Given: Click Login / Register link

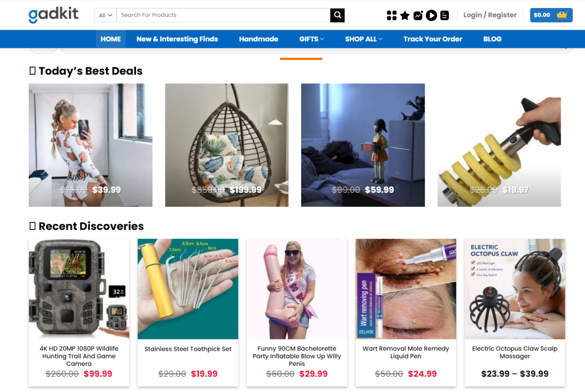Looking at the screenshot, I should (x=490, y=15).
